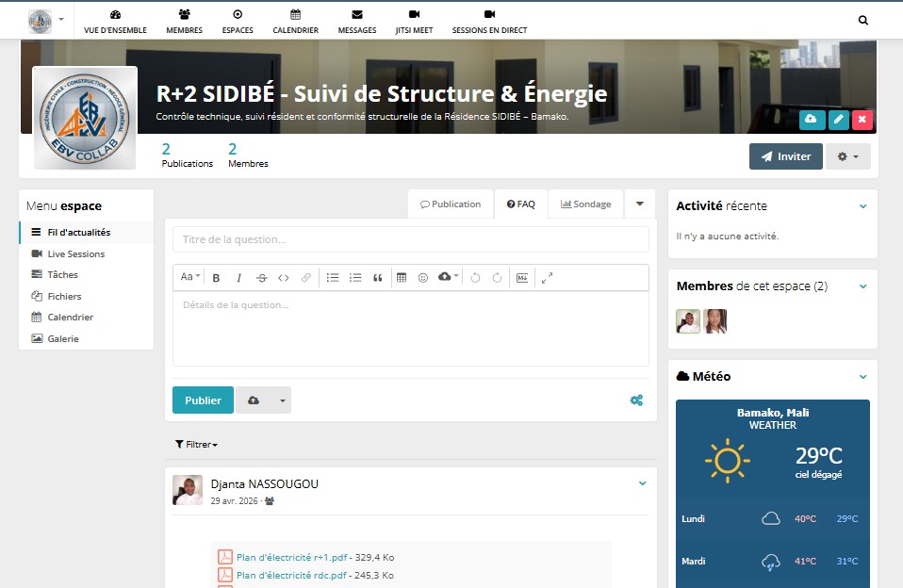Insert a link with chain icon
This screenshot has width=903, height=588.
[x=305, y=278]
